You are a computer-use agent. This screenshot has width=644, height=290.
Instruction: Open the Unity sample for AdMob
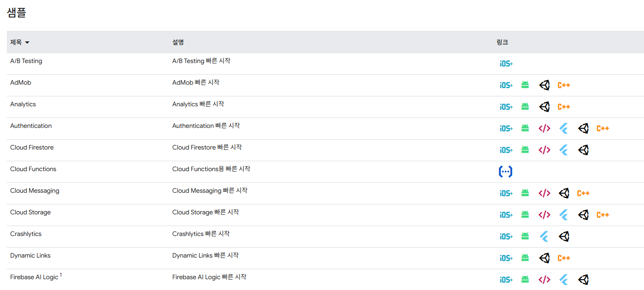(544, 85)
